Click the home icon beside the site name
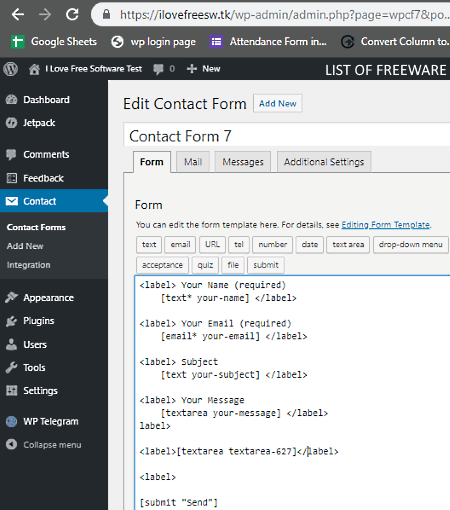Image resolution: width=450 pixels, height=510 pixels. [34, 69]
